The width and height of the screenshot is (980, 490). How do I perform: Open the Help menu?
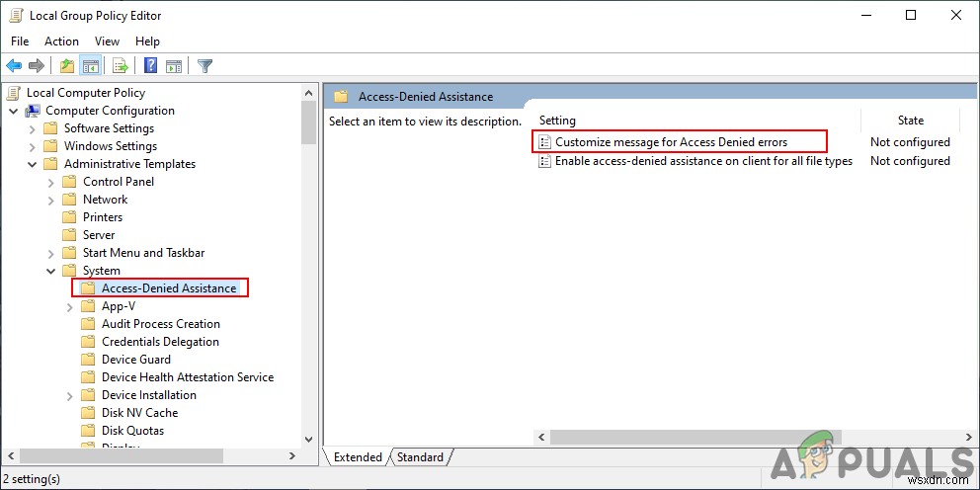(147, 41)
